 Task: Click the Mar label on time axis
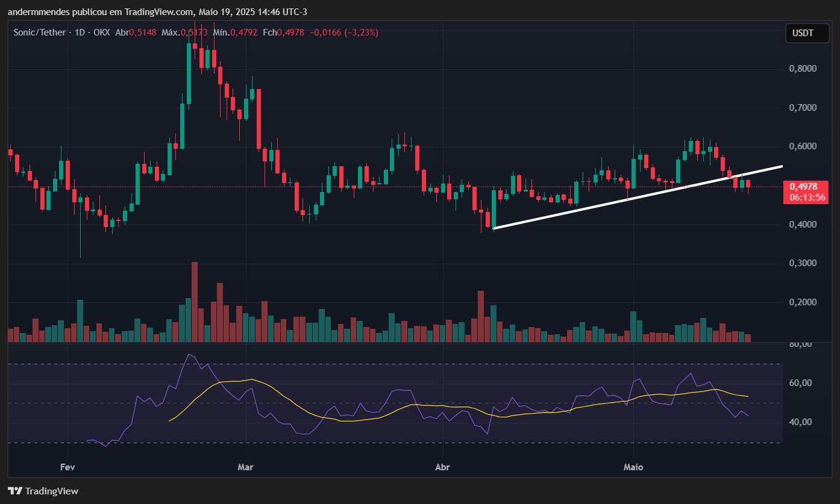tap(246, 467)
